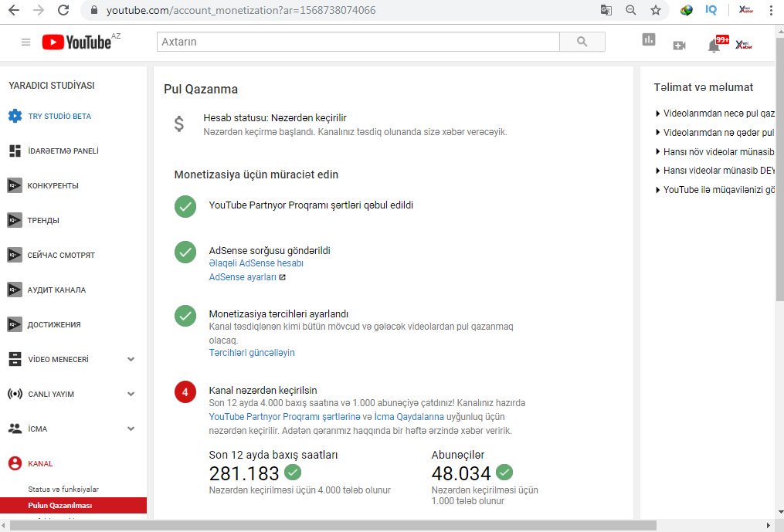Click the Kanal profile icon

(x=15, y=463)
